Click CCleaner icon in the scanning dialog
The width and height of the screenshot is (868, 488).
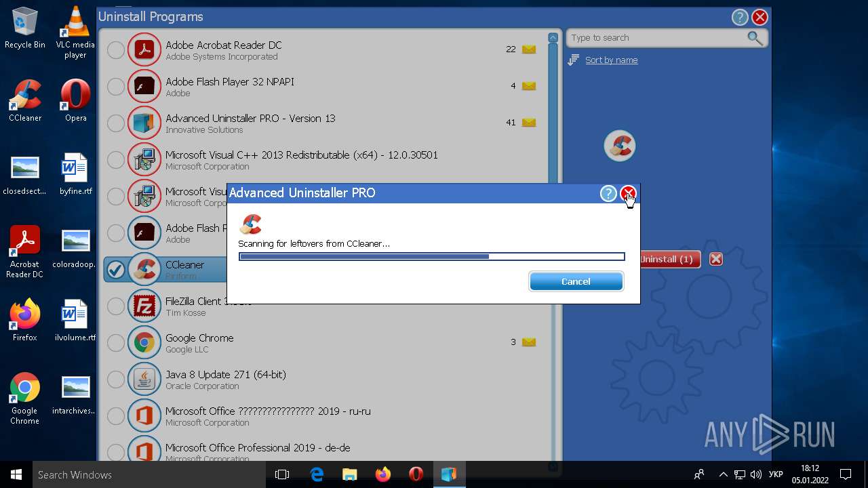pos(251,224)
